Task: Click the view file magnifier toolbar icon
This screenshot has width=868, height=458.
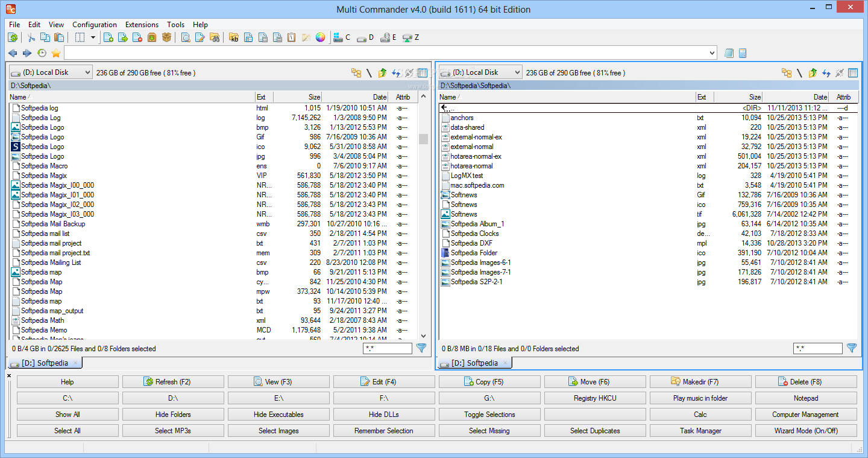Action: pos(186,37)
